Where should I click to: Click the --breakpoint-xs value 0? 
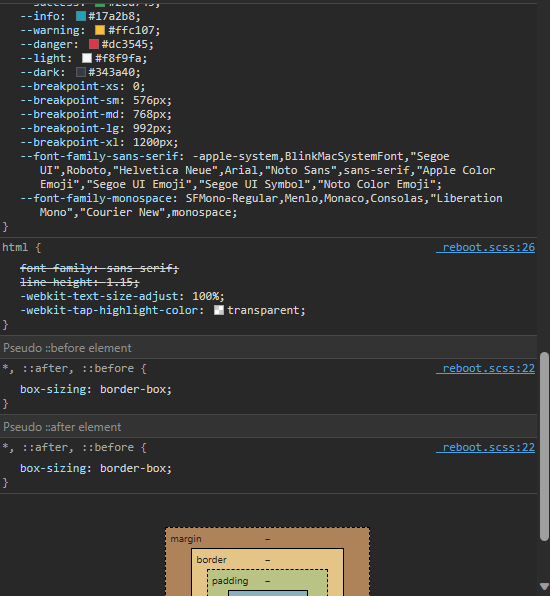click(136, 86)
